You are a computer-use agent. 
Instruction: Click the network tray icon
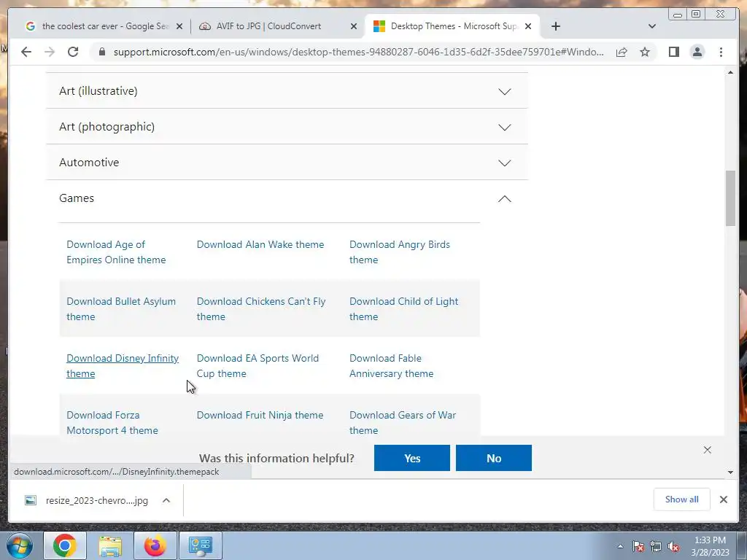tap(656, 546)
